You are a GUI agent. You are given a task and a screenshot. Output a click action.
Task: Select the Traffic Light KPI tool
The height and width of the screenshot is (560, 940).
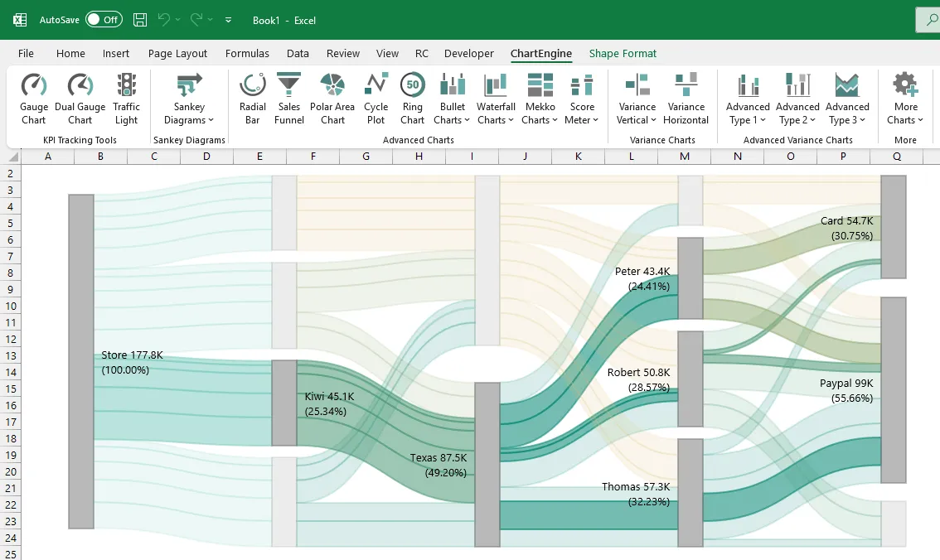pos(126,97)
